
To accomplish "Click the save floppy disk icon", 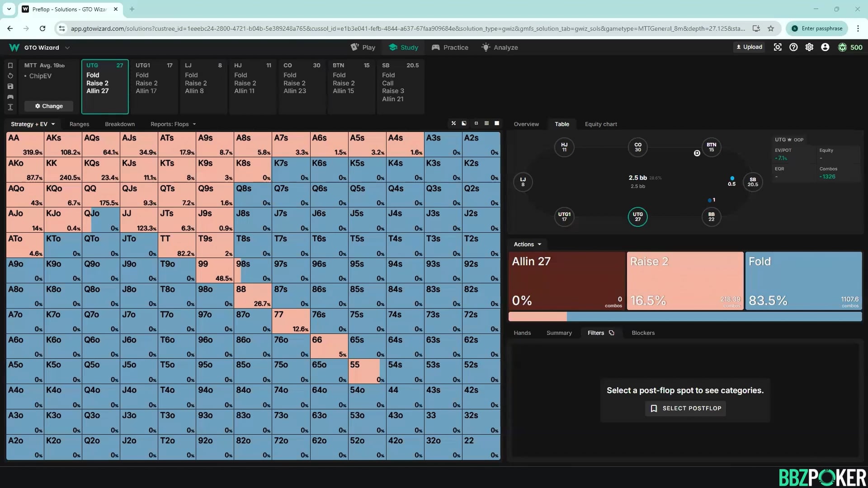I will [x=10, y=86].
